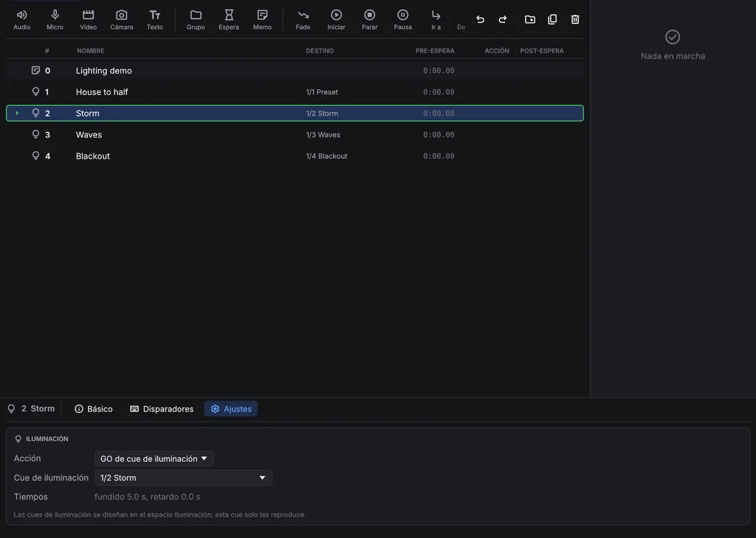Open the Disparadores tab
The image size is (756, 538).
pyautogui.click(x=162, y=409)
